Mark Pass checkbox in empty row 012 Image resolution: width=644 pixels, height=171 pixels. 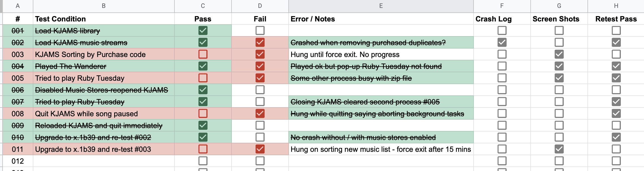tap(203, 161)
